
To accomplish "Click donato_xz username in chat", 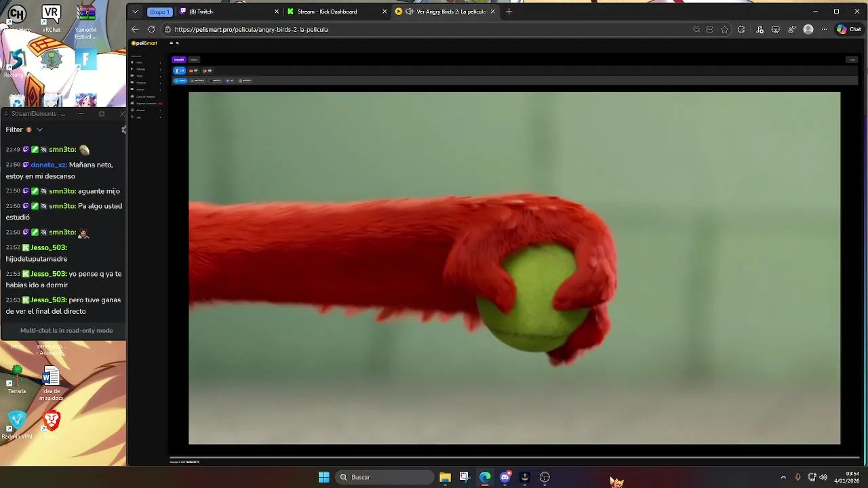I will tap(48, 165).
